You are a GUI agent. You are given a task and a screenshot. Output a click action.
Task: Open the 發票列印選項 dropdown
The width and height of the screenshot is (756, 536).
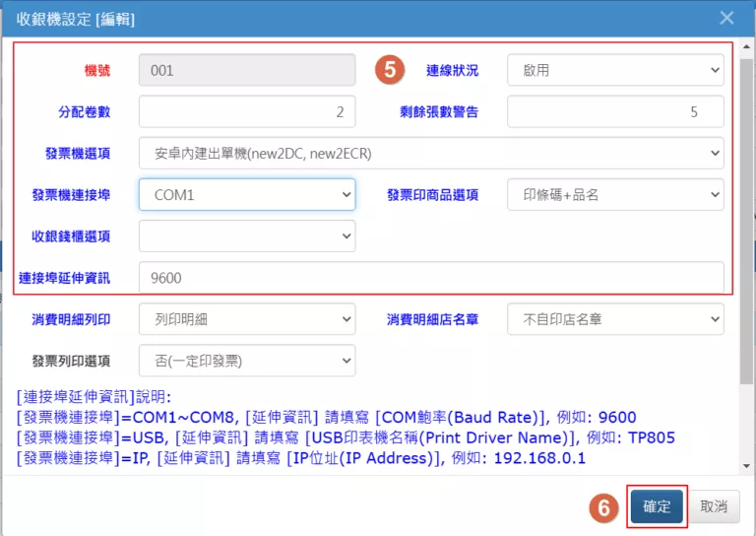(247, 361)
